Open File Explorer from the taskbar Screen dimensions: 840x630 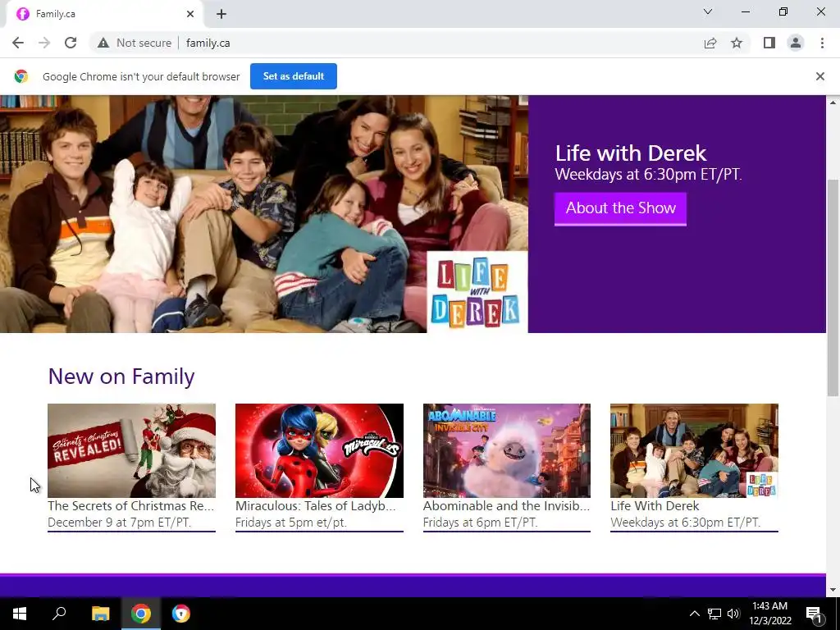pos(100,614)
